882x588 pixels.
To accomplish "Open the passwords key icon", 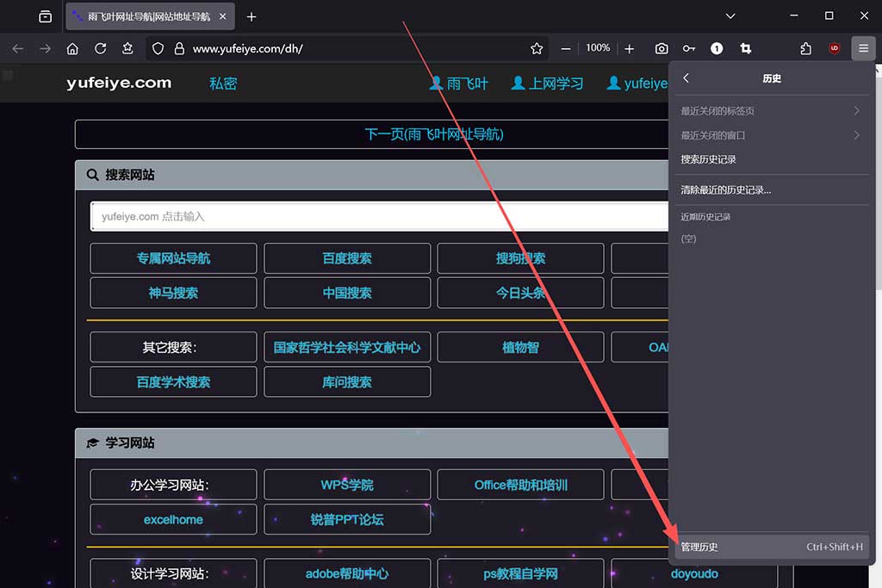I will click(x=689, y=49).
